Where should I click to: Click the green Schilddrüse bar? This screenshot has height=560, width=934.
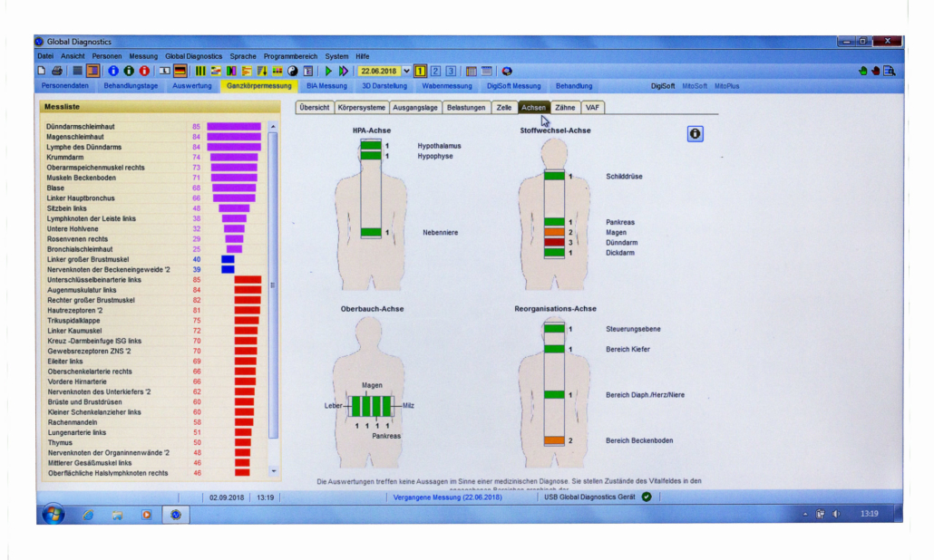(554, 176)
